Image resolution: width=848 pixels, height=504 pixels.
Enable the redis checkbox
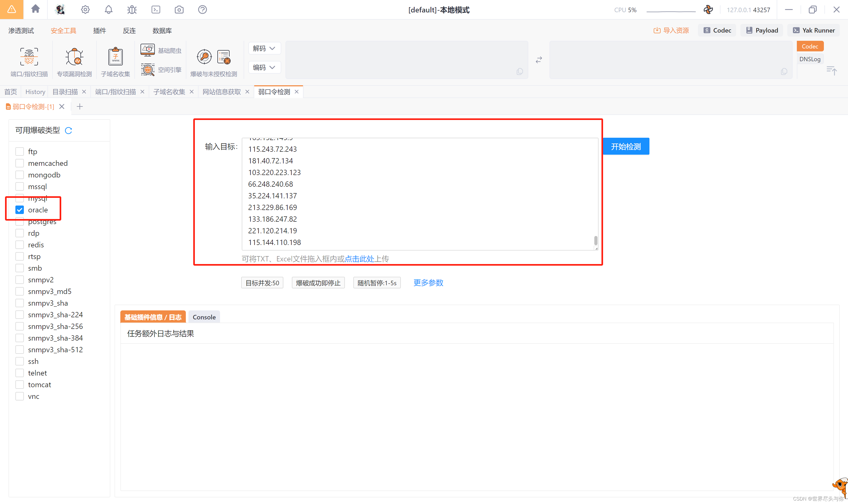coord(20,245)
